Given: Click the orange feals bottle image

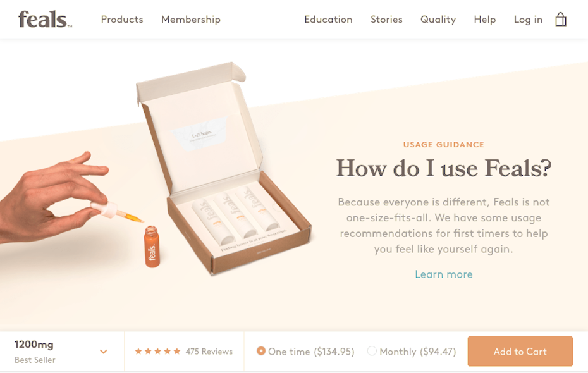Looking at the screenshot, I should [x=152, y=247].
